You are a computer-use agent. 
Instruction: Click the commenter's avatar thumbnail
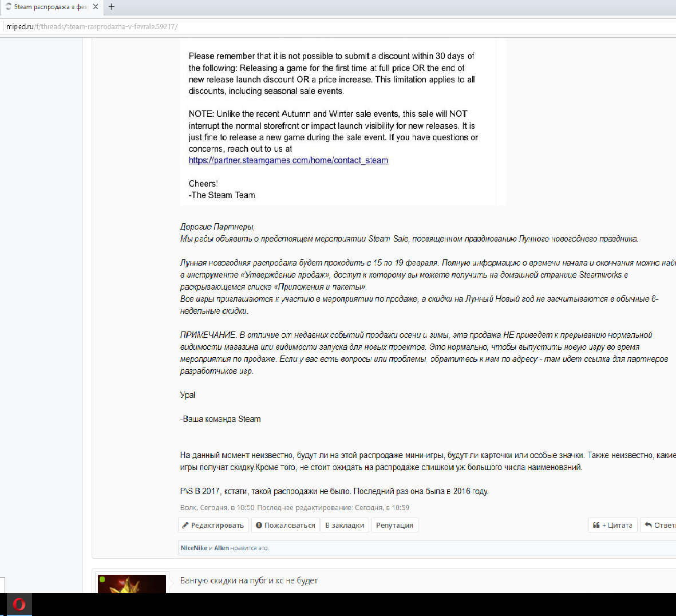click(132, 584)
